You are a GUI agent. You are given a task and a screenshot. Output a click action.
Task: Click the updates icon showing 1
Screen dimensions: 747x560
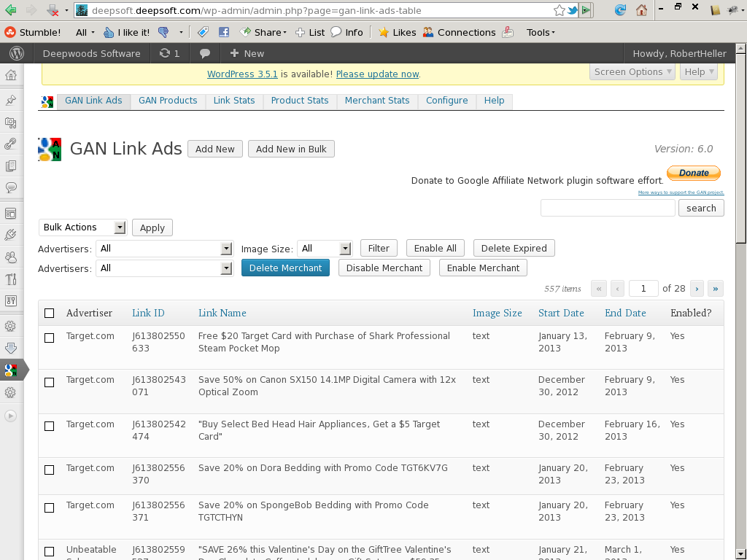tap(169, 53)
